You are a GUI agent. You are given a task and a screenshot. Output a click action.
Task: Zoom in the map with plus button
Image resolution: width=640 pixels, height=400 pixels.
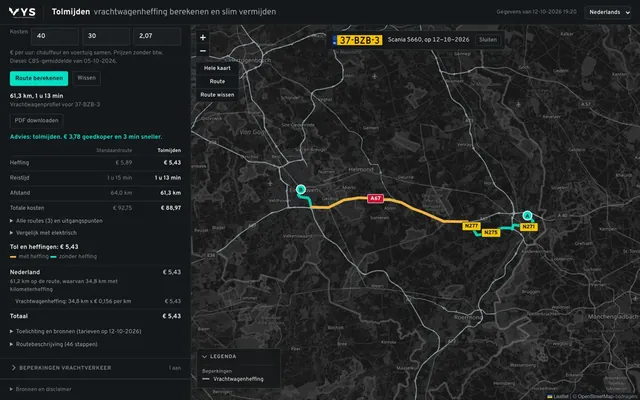[x=203, y=37]
